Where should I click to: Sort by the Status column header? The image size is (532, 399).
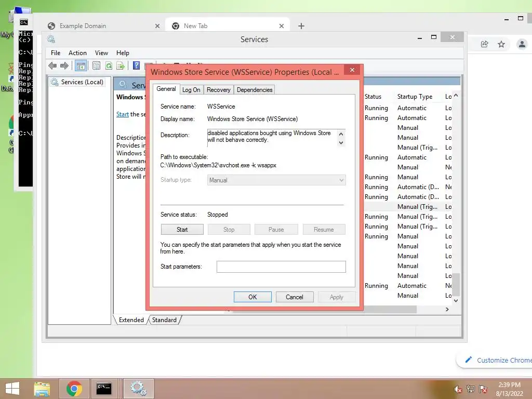click(x=373, y=97)
